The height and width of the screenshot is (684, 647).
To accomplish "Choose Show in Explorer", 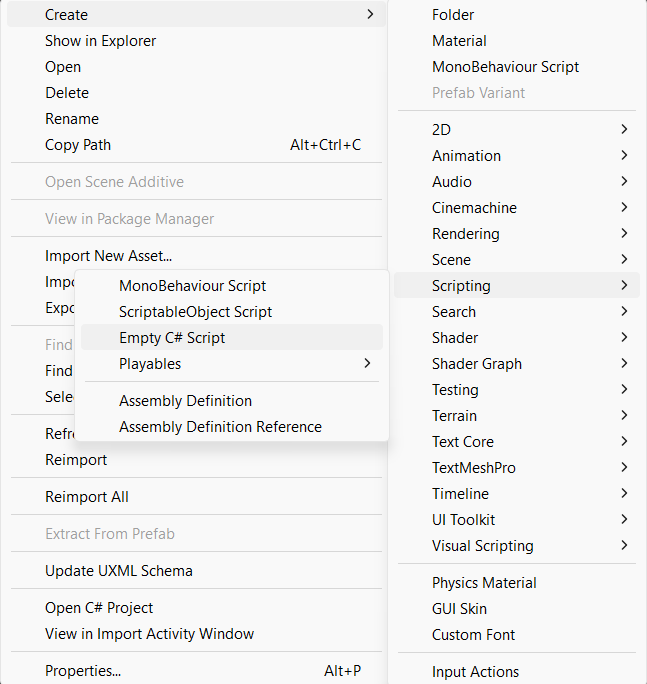I will click(196, 41).
